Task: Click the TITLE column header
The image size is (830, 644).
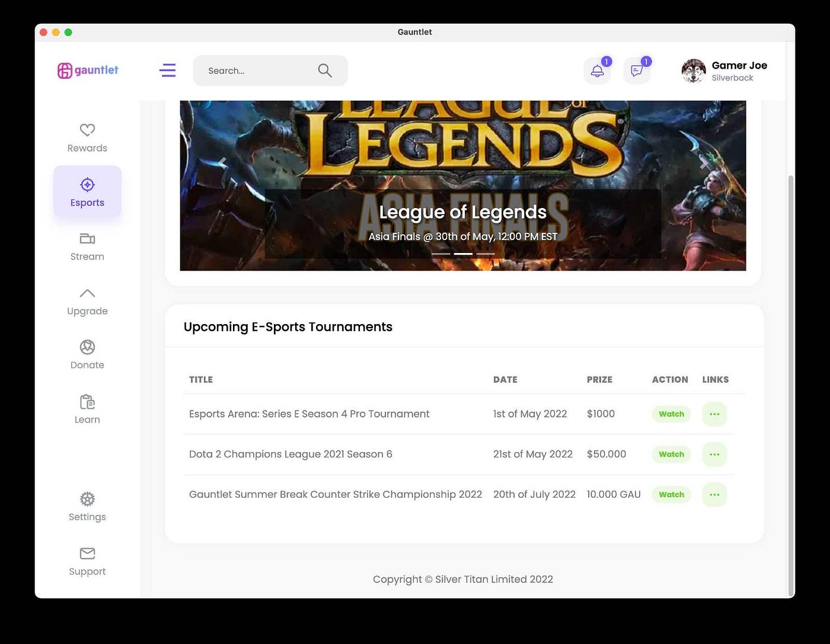Action: (201, 380)
